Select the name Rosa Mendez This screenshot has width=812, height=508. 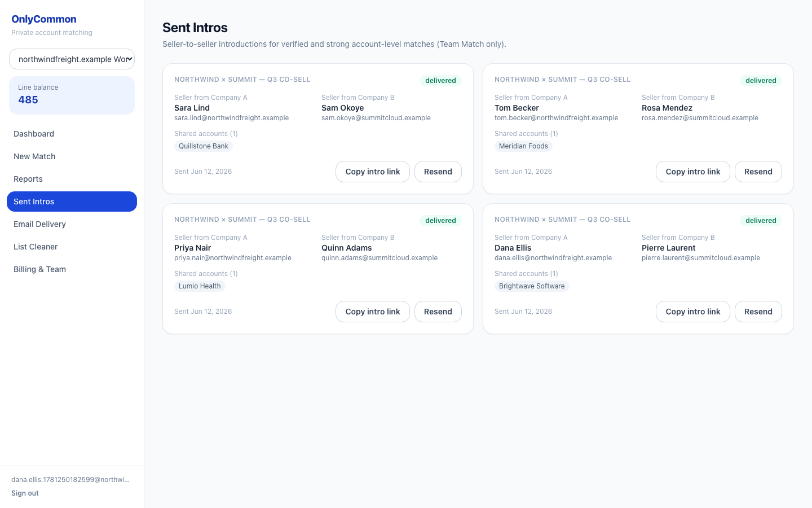[x=667, y=108]
